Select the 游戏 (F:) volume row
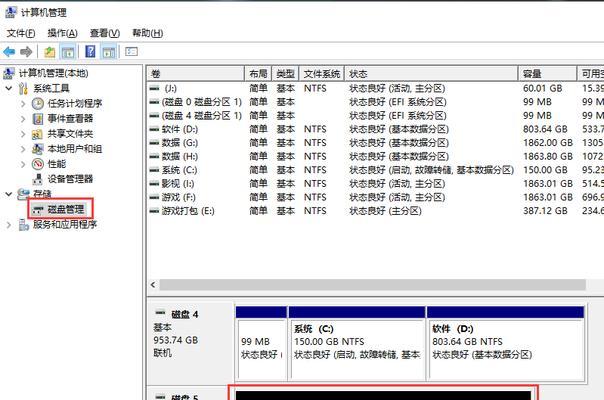This screenshot has width=604, height=400. 376,197
